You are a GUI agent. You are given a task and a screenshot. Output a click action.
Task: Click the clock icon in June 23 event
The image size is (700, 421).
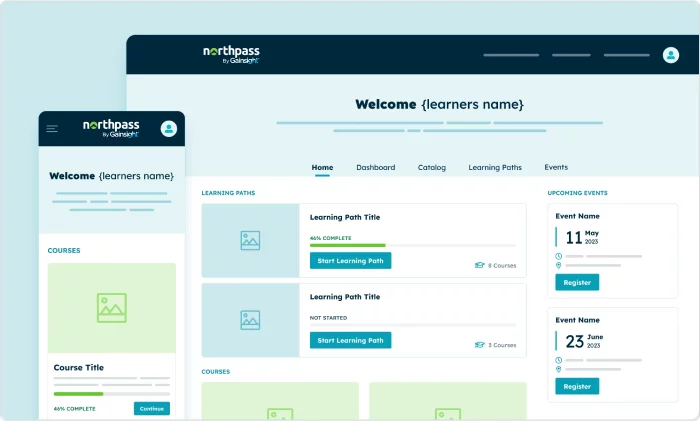[558, 360]
